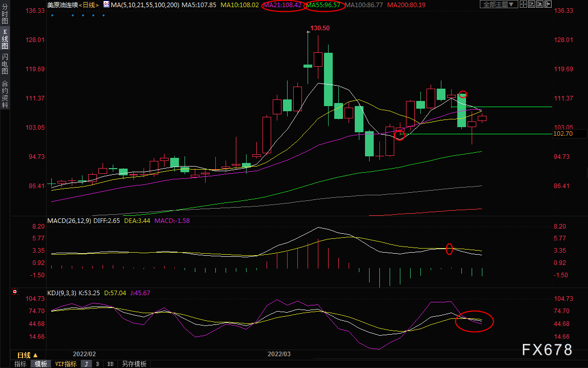The height and width of the screenshot is (368, 588).
Task: Toggle the BB template button
Action: tap(110, 364)
